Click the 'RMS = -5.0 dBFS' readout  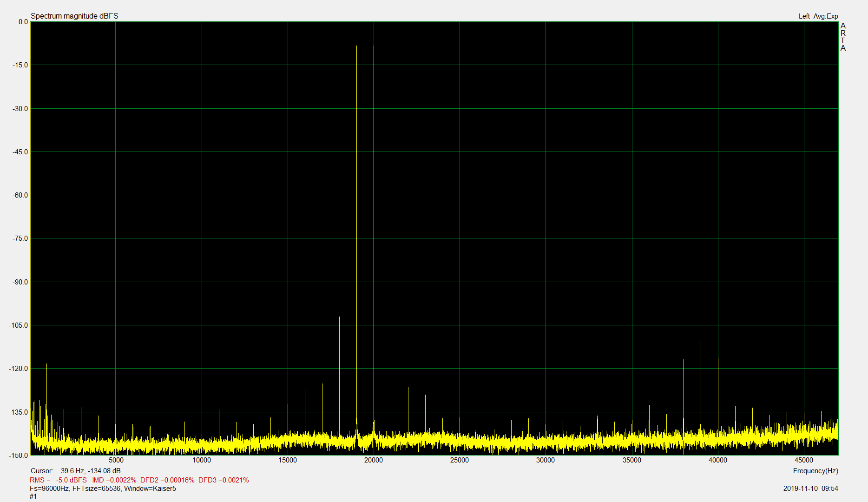click(58, 480)
